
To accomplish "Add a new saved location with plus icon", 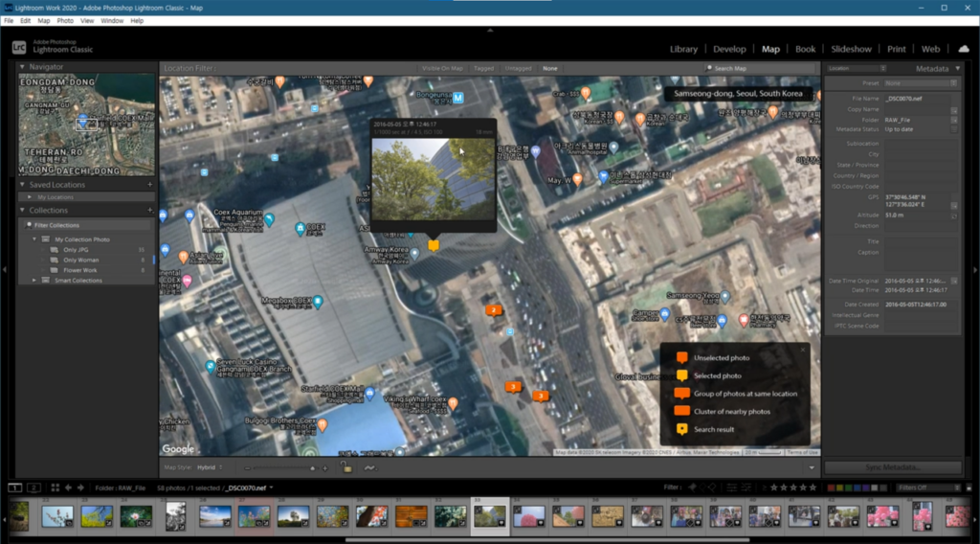I will [150, 185].
